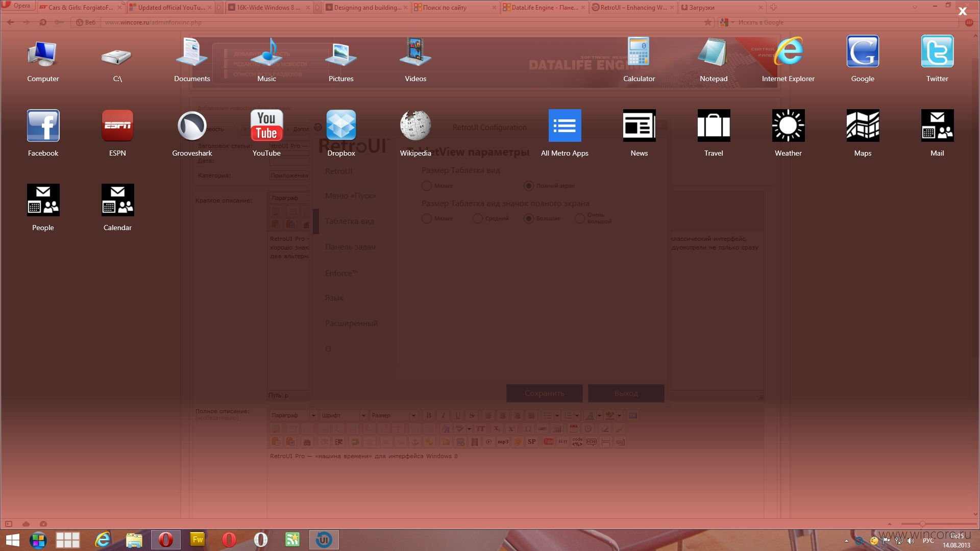This screenshot has width=980, height=551.
Task: Open File Explorer from the taskbar
Action: [134, 540]
